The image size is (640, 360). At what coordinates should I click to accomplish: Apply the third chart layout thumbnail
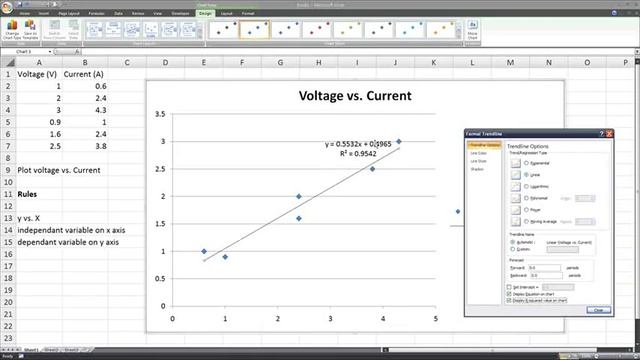click(132, 30)
